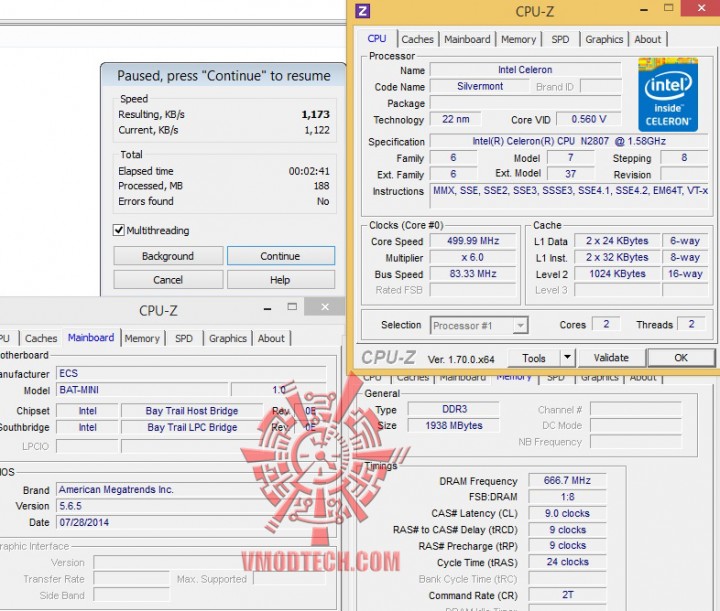Click DRAM Frequency value 666.7 MHz
Image resolution: width=720 pixels, height=611 pixels.
[568, 481]
